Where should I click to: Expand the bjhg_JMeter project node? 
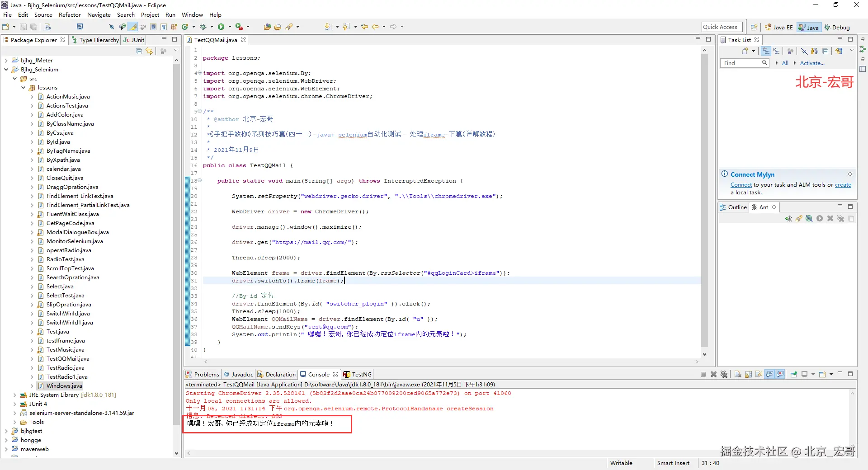pyautogui.click(x=6, y=61)
